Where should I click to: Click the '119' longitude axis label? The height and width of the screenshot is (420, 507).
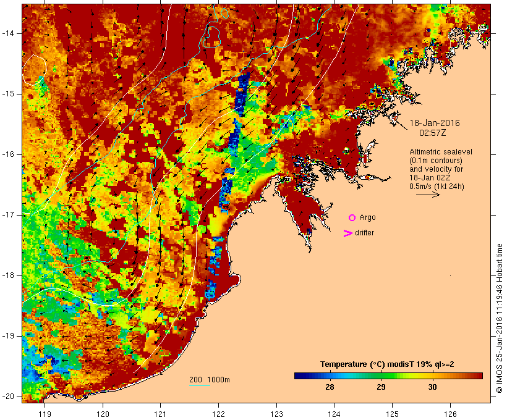pyautogui.click(x=45, y=414)
